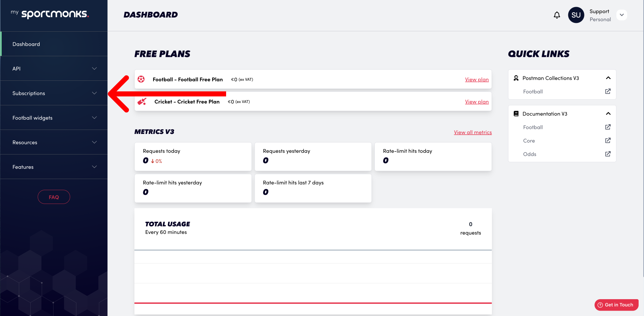Collapse Documentation V3 section
Screen dimensions: 644x316
(608, 114)
